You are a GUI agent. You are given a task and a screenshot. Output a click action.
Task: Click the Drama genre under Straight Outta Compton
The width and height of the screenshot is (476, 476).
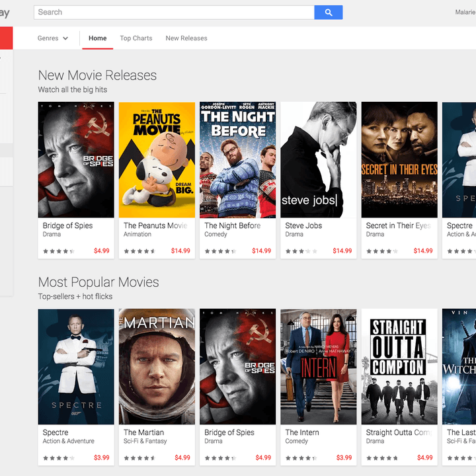tap(375, 441)
